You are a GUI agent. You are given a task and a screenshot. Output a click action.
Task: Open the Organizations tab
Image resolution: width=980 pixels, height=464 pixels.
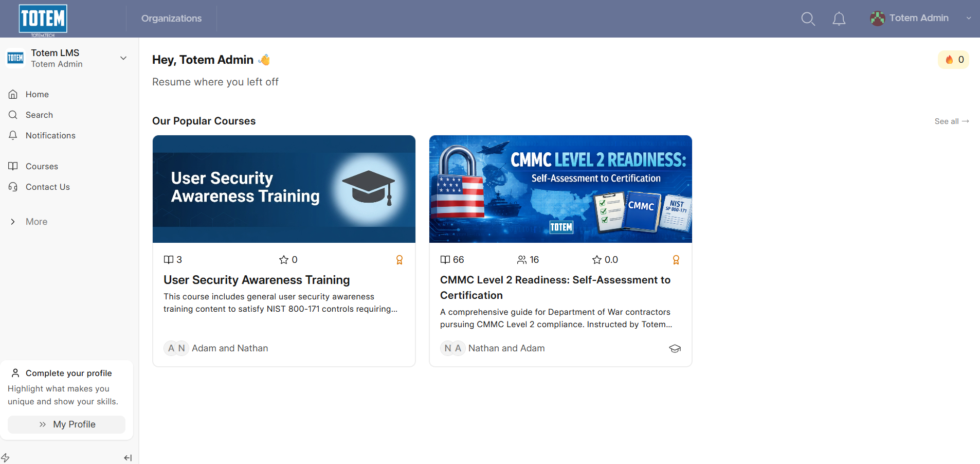point(171,19)
